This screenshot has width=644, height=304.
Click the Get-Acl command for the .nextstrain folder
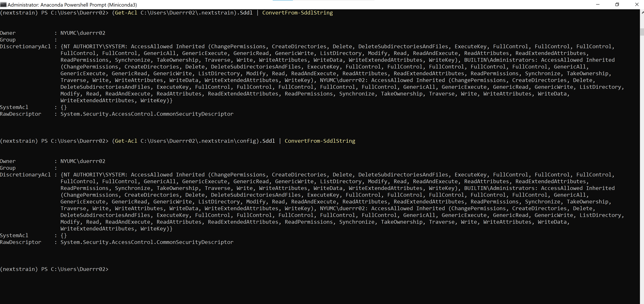(x=182, y=13)
